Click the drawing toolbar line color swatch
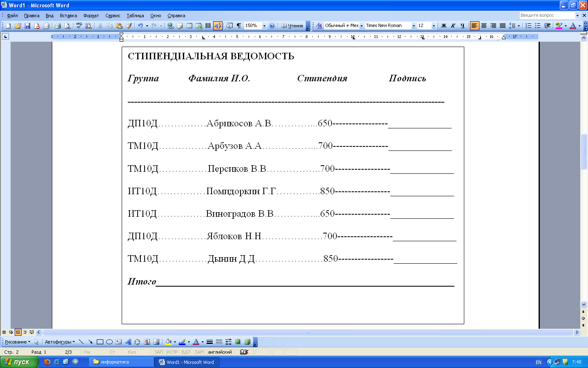Screen dimensions: 588x368 point(182,342)
